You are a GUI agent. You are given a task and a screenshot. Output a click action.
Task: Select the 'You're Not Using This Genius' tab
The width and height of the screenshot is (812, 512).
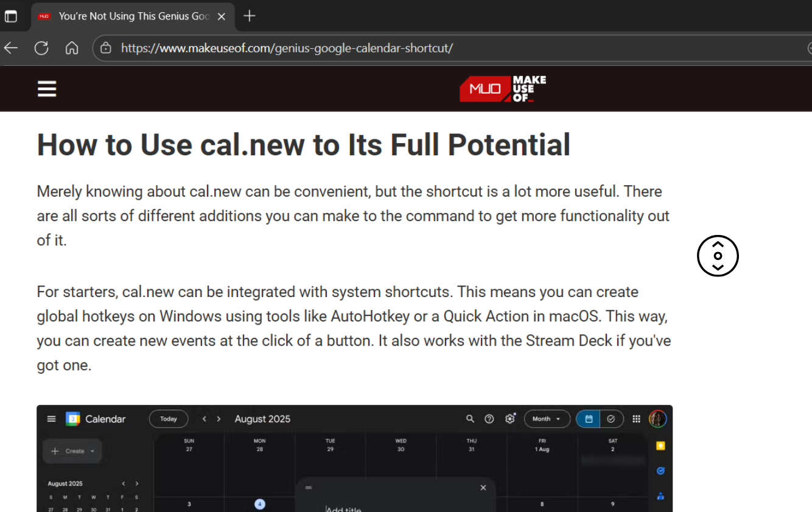pyautogui.click(x=132, y=16)
